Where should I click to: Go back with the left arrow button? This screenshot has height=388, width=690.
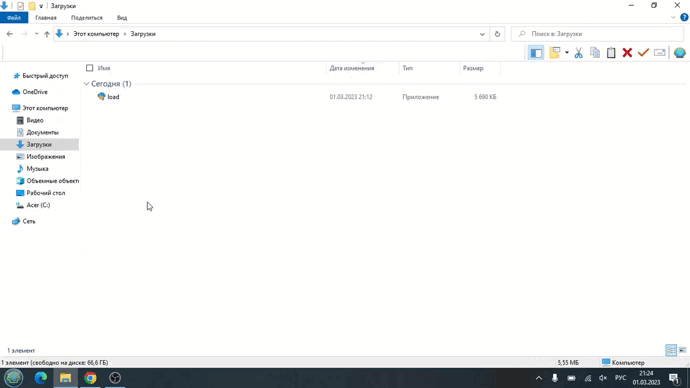coord(10,34)
